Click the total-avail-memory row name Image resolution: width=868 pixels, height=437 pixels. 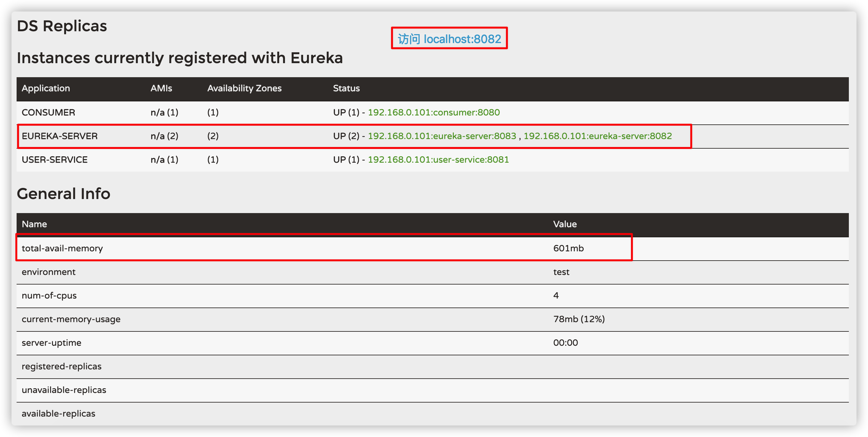click(x=62, y=248)
